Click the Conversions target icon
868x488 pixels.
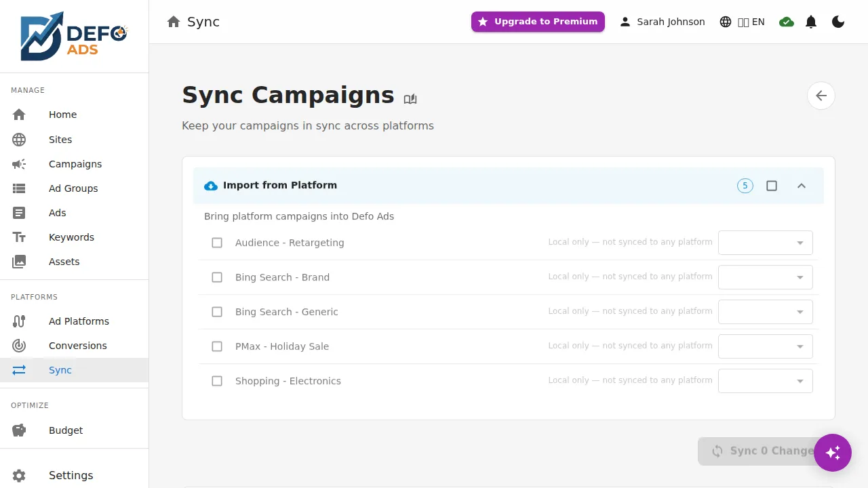click(x=19, y=346)
